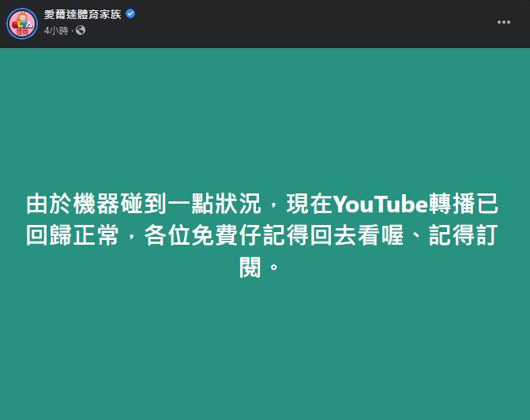Click the word YouTube in the post
The width and height of the screenshot is (530, 420).
[x=380, y=204]
